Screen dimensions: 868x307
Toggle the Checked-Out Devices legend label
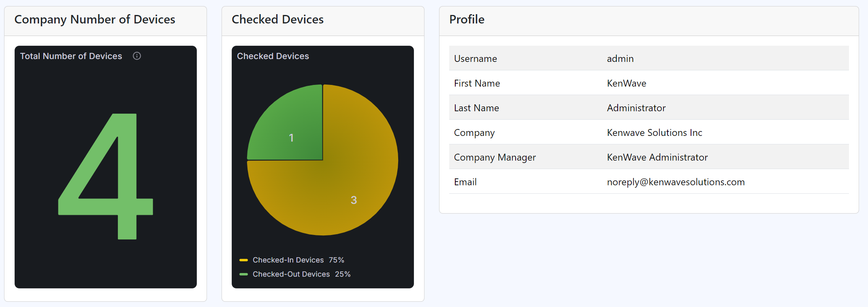[x=291, y=274]
